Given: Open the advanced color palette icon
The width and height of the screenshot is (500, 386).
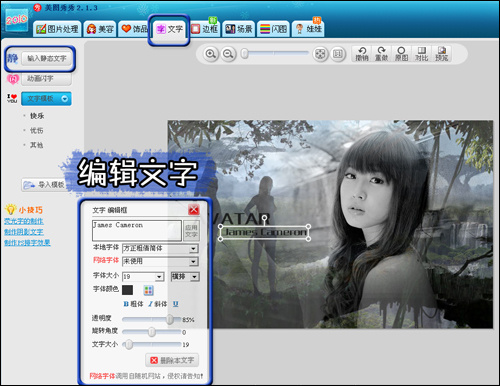Looking at the screenshot, I should tap(148, 290).
